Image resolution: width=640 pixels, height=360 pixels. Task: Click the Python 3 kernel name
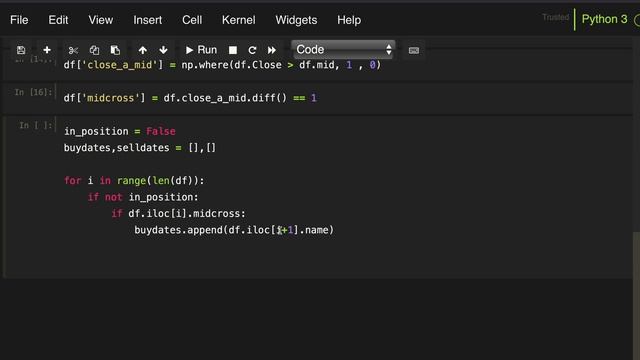[604, 19]
